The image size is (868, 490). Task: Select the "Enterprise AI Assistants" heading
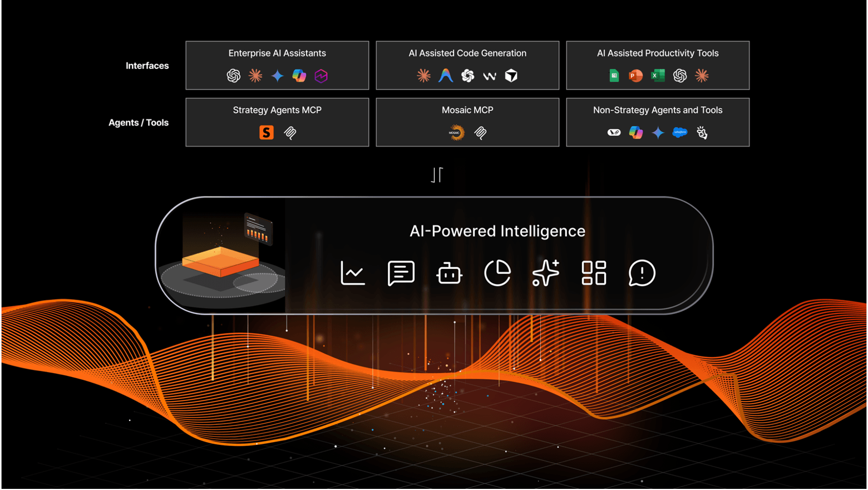(x=277, y=53)
